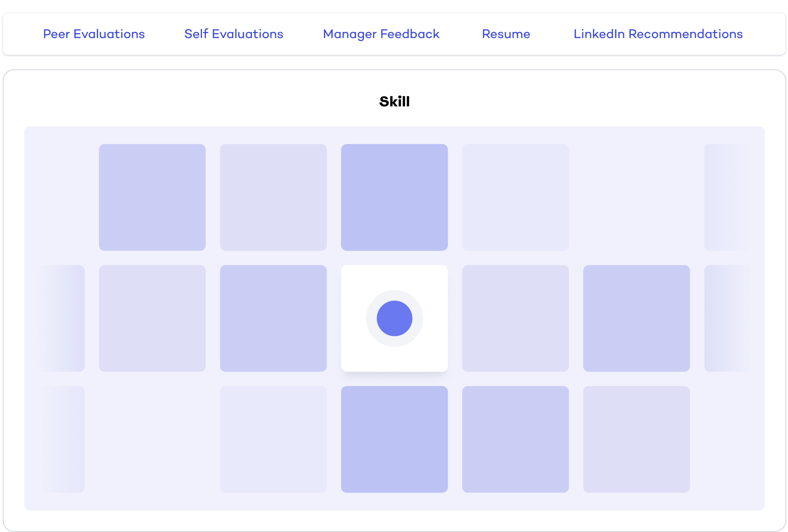Pick the light tile diagonally above-left of the white tile
This screenshot has width=788, height=532.
click(x=273, y=197)
